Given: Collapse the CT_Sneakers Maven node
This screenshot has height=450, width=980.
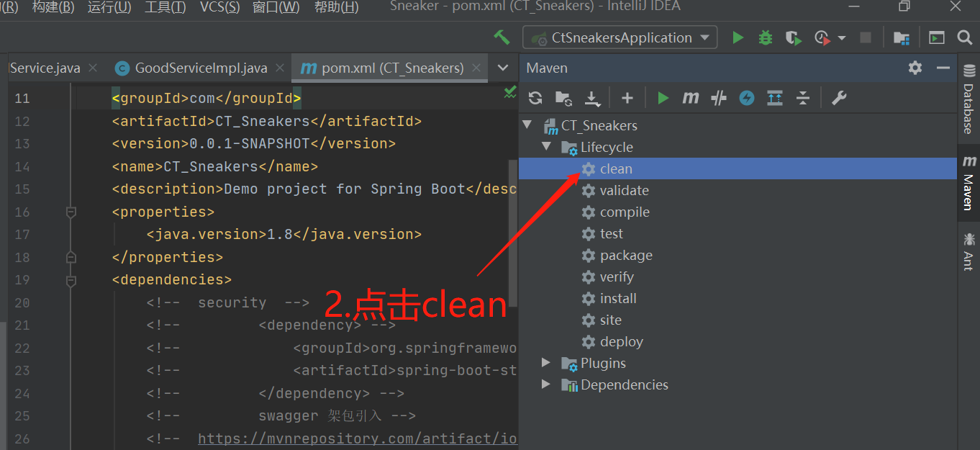Looking at the screenshot, I should [527, 125].
